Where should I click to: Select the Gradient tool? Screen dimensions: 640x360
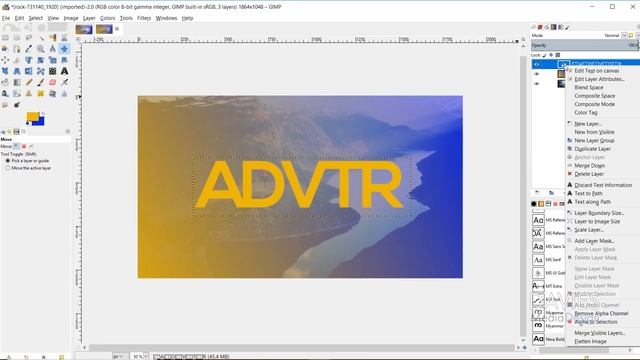[x=17, y=82]
